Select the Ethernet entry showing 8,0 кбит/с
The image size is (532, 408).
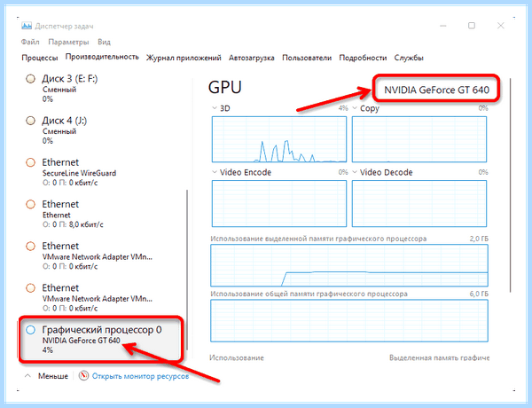pyautogui.click(x=102, y=214)
